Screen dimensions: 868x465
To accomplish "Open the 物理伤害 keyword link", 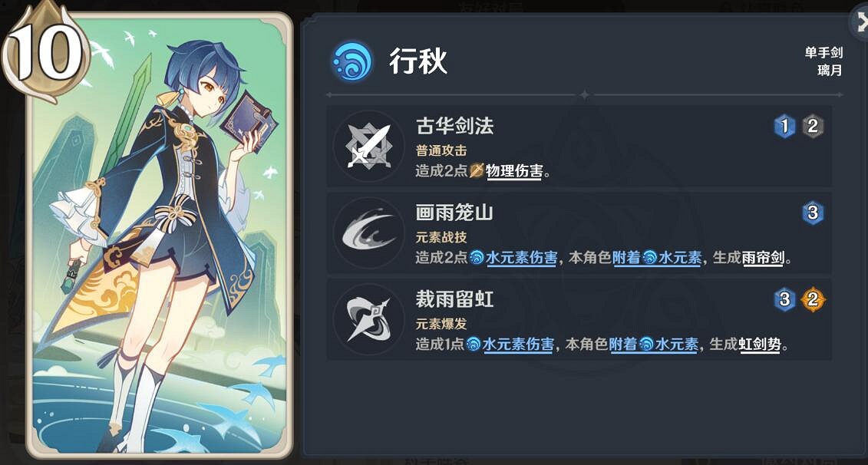I will pyautogui.click(x=513, y=172).
